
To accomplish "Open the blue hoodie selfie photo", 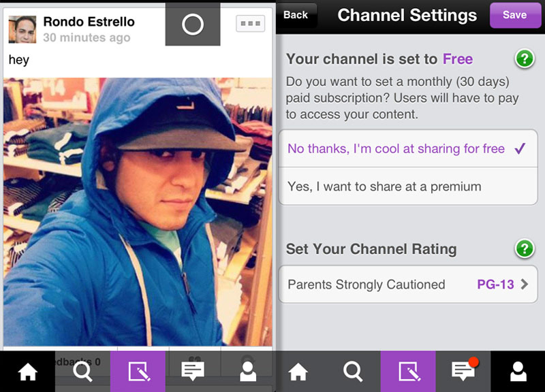I will coord(138,212).
